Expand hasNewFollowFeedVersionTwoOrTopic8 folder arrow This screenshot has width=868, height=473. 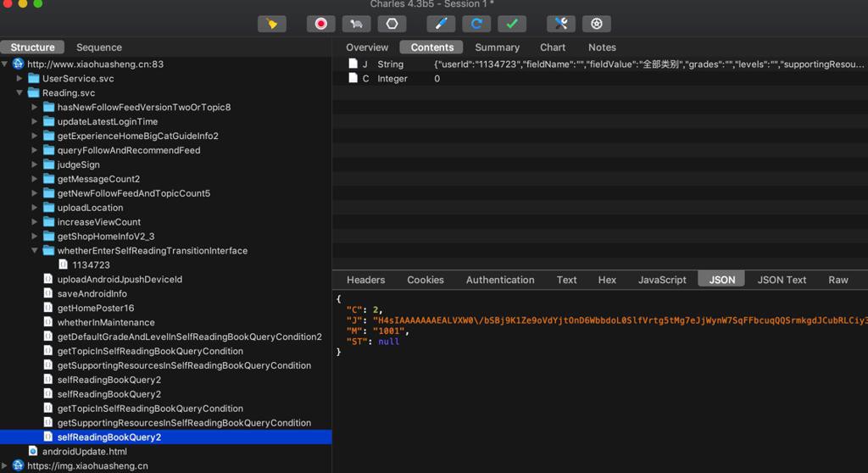(34, 107)
